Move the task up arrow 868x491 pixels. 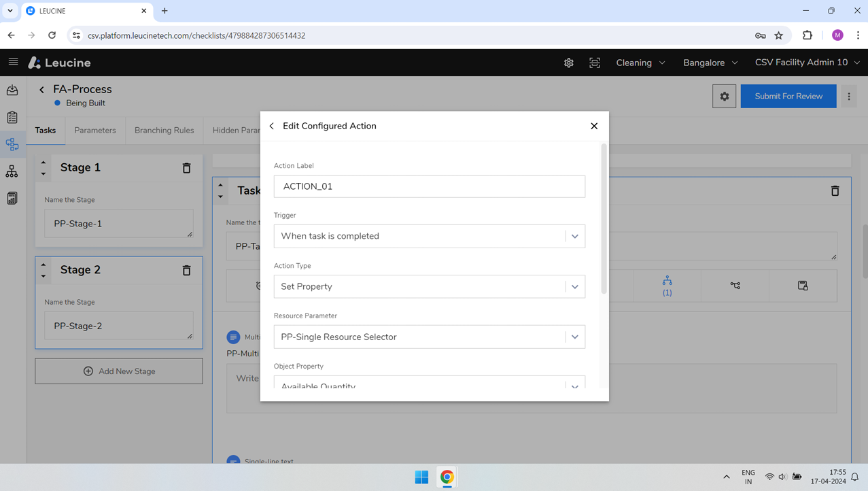click(220, 185)
